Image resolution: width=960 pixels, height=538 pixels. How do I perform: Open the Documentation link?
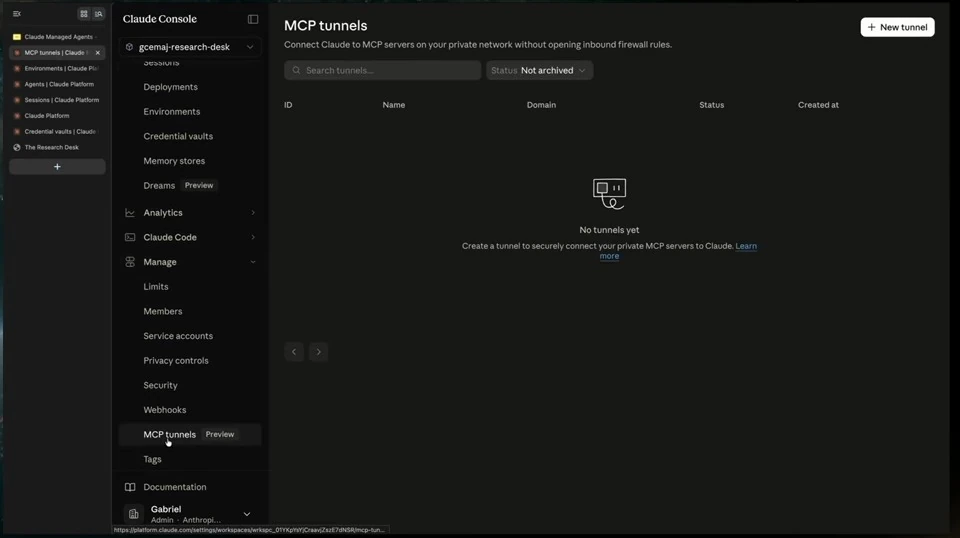pyautogui.click(x=174, y=487)
